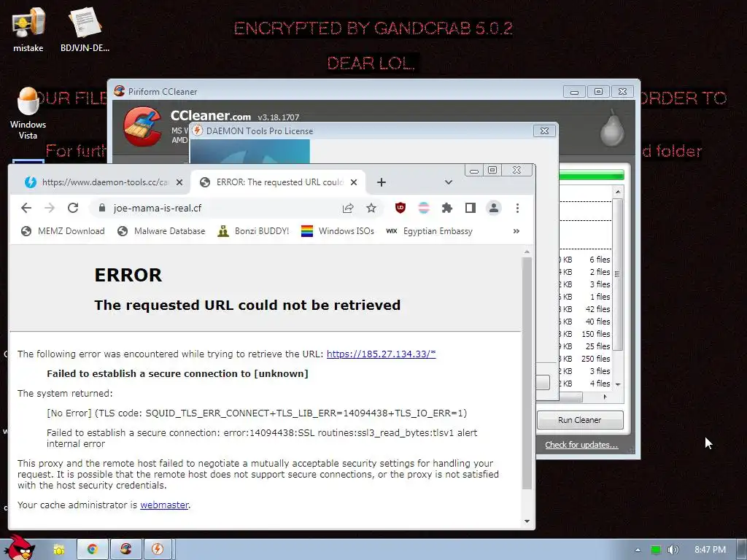Screen dimensions: 747x560
Task: Click the webmaster link
Action: (x=164, y=505)
